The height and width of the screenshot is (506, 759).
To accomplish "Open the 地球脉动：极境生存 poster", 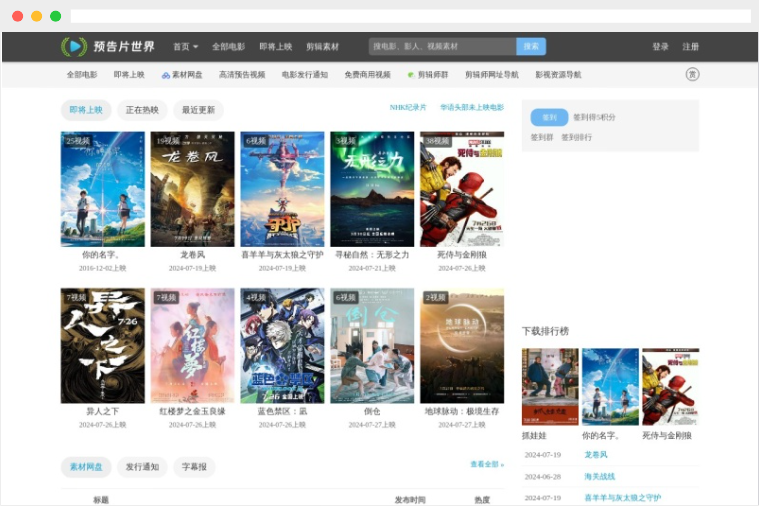I will click(x=462, y=346).
